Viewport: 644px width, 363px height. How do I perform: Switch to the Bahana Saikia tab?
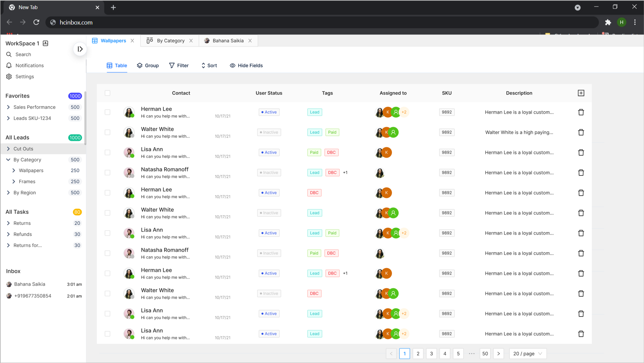coord(228,41)
